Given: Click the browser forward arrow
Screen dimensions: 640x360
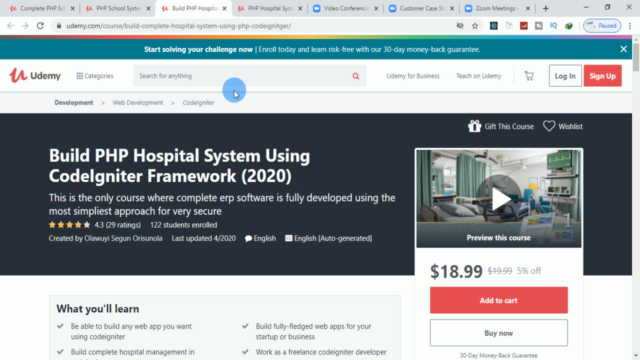Looking at the screenshot, I should (x=25, y=26).
